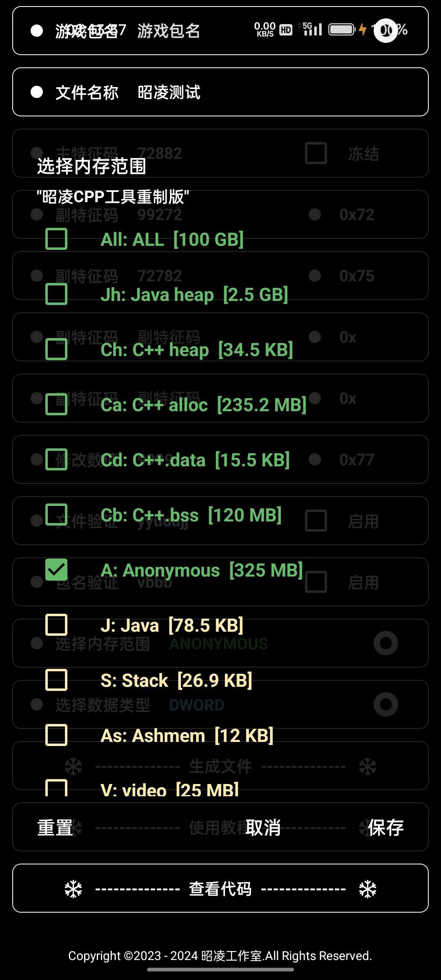
Task: Open the 选择内存范围 ANONYMOUS selector
Action: tap(218, 643)
